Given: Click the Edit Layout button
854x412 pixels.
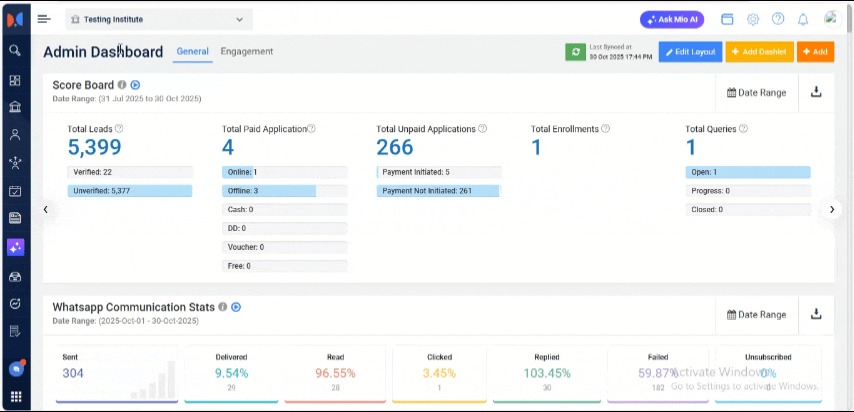Looking at the screenshot, I should point(690,51).
